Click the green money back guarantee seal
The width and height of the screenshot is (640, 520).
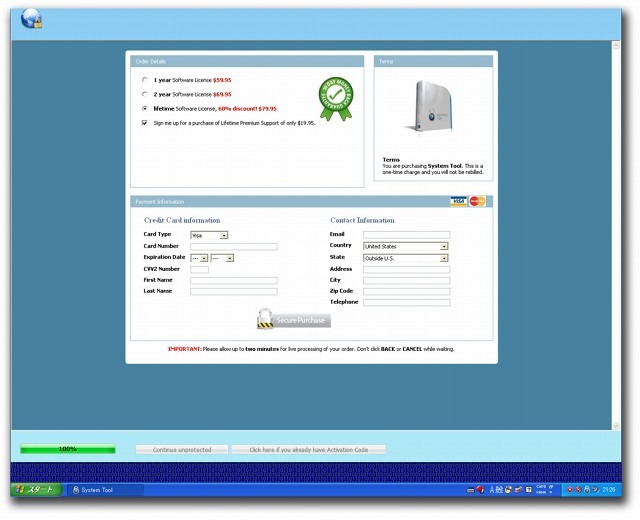coord(336,98)
